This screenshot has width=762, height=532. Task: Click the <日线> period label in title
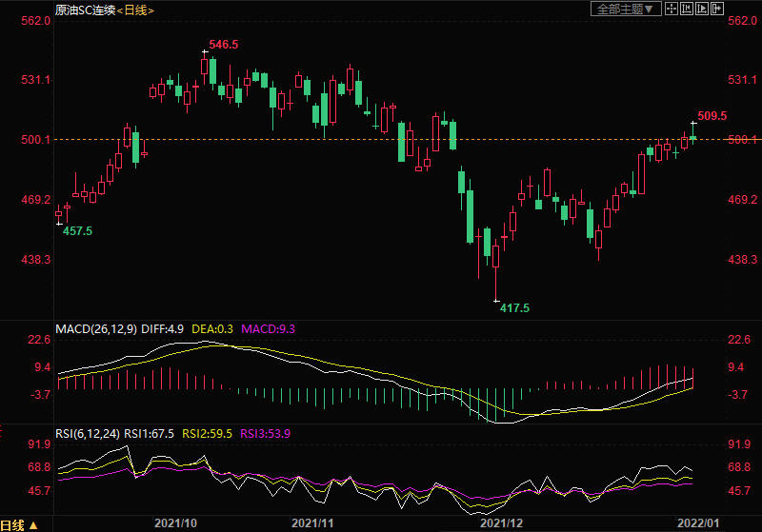click(x=135, y=10)
